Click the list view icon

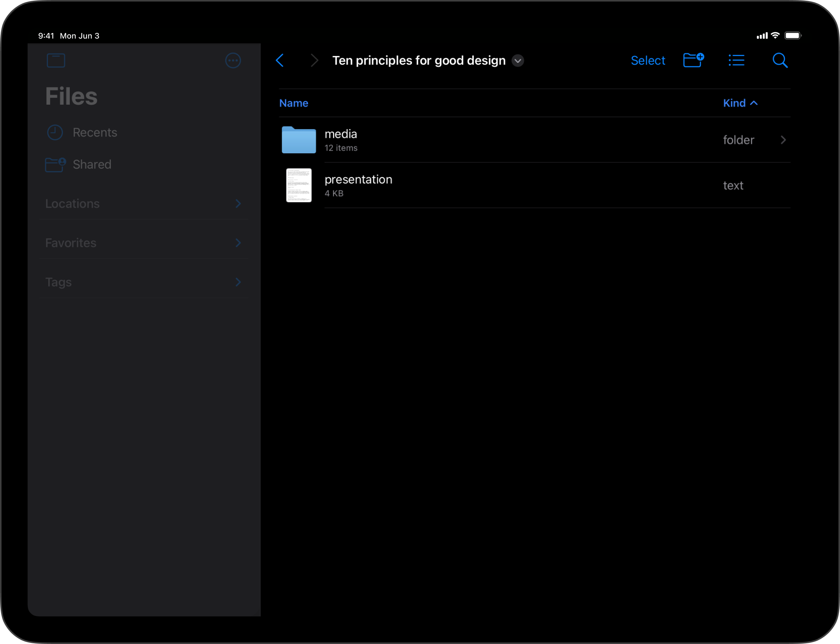coord(737,60)
